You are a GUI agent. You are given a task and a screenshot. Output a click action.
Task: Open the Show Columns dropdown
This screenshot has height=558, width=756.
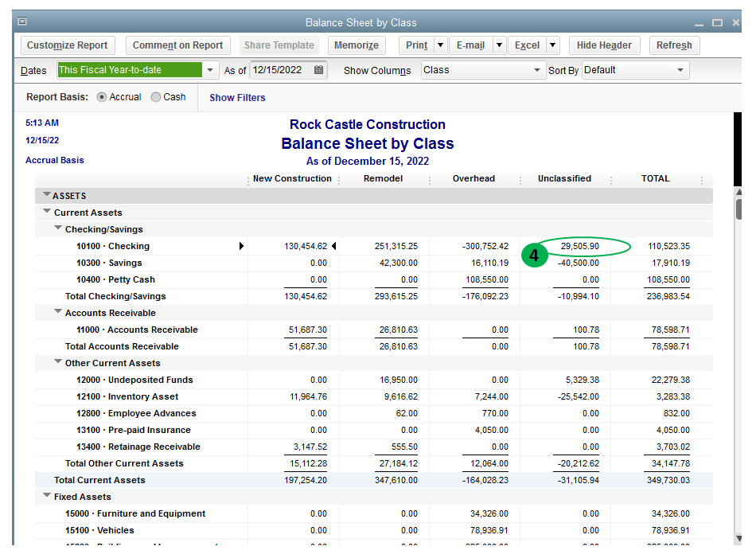pyautogui.click(x=537, y=70)
